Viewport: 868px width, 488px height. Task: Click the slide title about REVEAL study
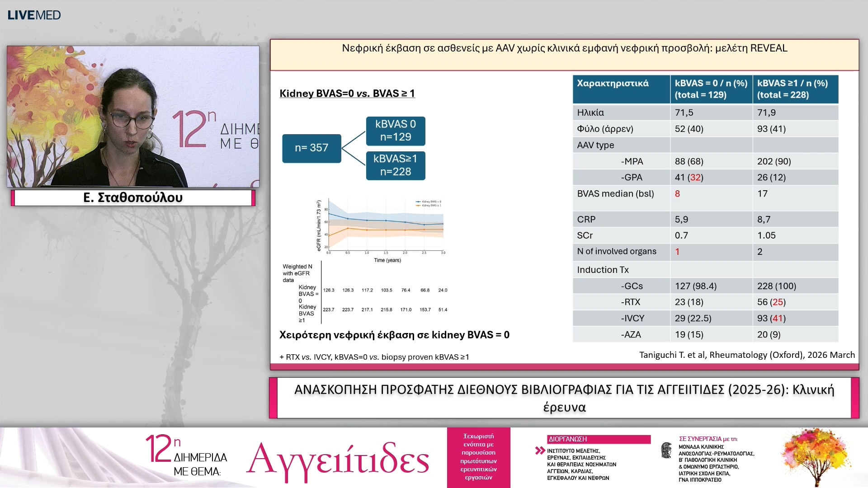click(565, 48)
